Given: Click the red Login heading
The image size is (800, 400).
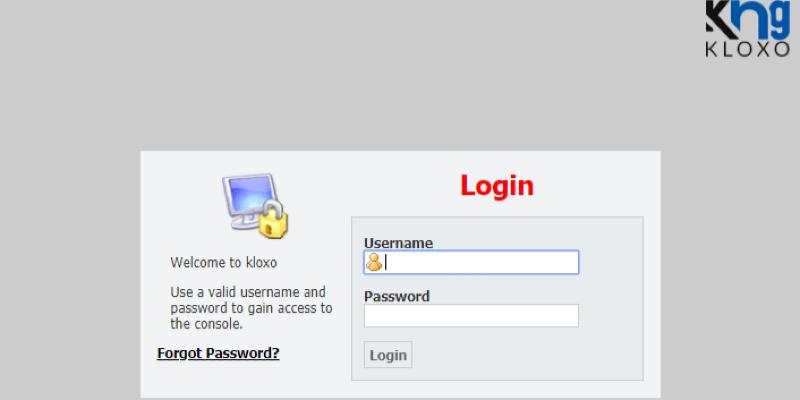Looking at the screenshot, I should (x=496, y=185).
